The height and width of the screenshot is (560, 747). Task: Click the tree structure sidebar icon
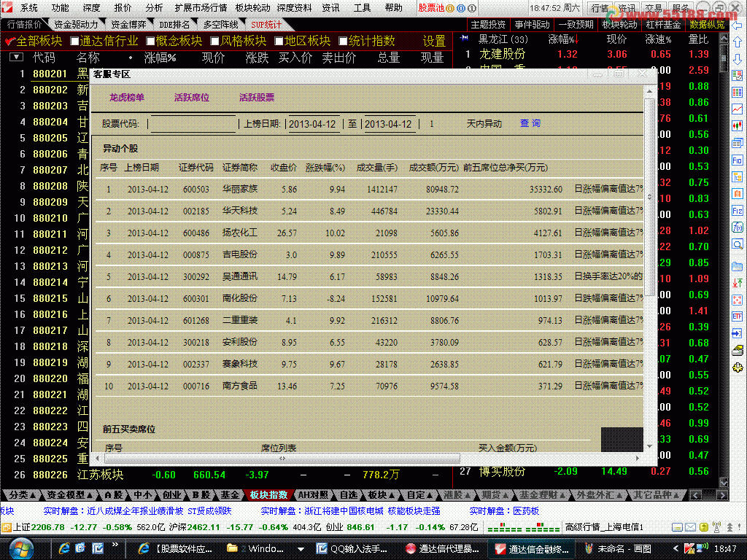pos(737,177)
